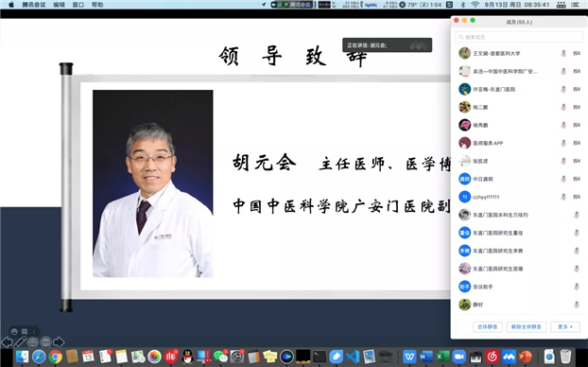Open Visual Studio Code in the dock
This screenshot has height=367, width=588.
(353, 356)
